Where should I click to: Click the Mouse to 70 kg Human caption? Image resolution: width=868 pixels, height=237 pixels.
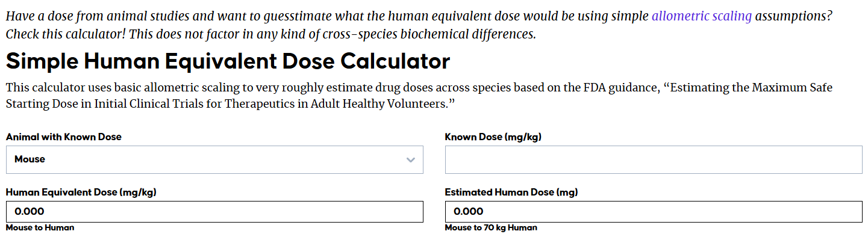tap(491, 228)
